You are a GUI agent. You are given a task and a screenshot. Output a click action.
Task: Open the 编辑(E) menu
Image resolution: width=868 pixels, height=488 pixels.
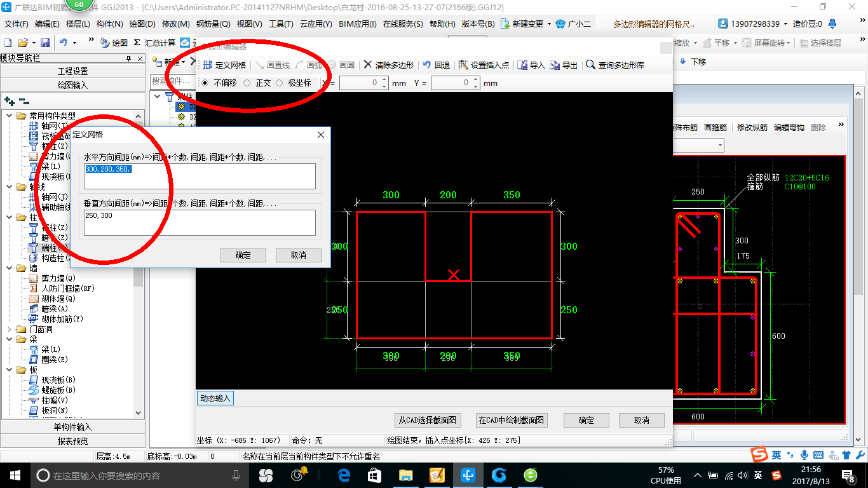pos(47,24)
